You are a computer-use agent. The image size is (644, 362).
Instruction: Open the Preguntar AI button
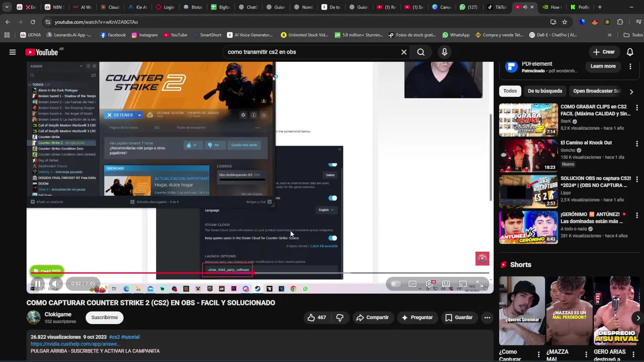(417, 317)
